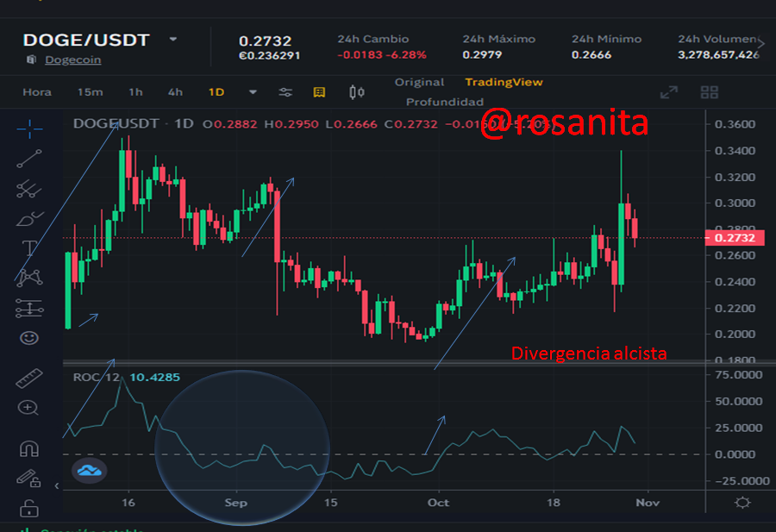The width and height of the screenshot is (776, 532).
Task: Click the 24h Mínimo value 0.2666
Action: pos(591,54)
